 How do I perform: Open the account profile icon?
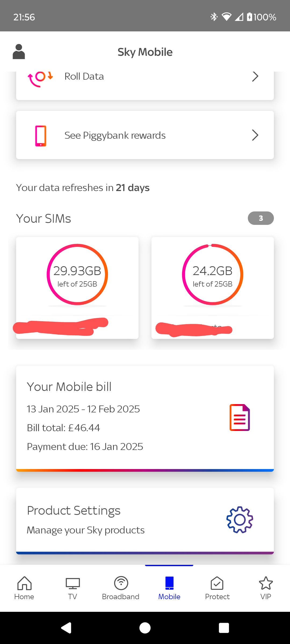(19, 52)
